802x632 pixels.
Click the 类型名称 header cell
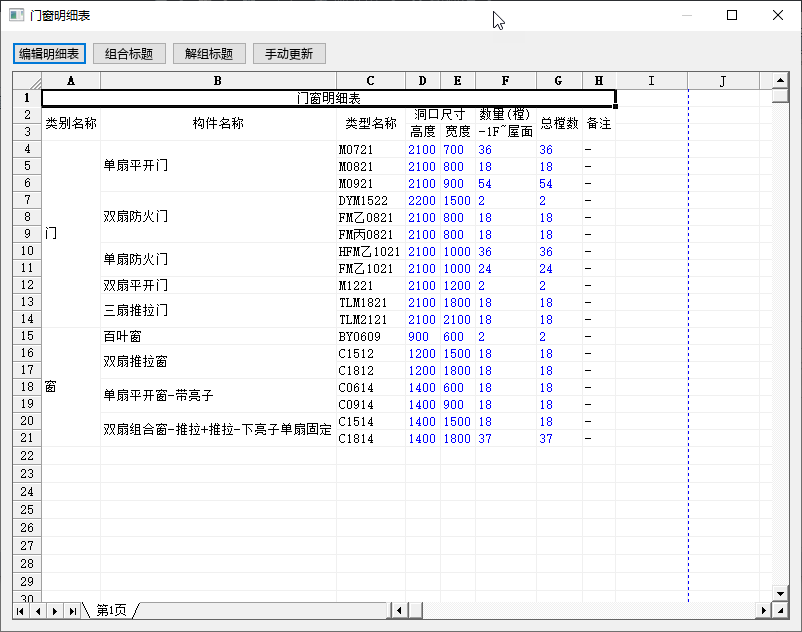371,123
